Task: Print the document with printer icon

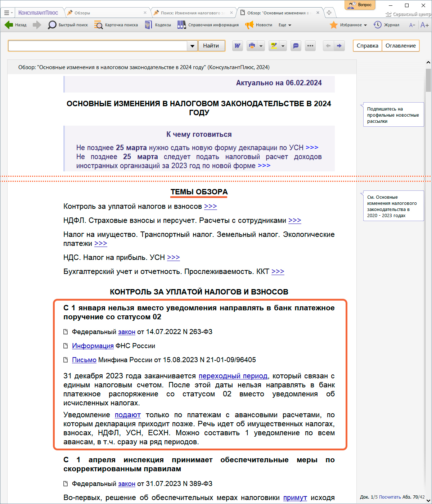Action: pos(252,46)
